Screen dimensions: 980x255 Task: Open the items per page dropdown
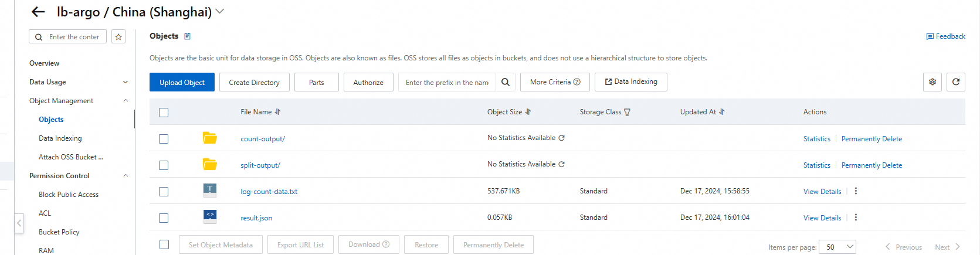(837, 247)
